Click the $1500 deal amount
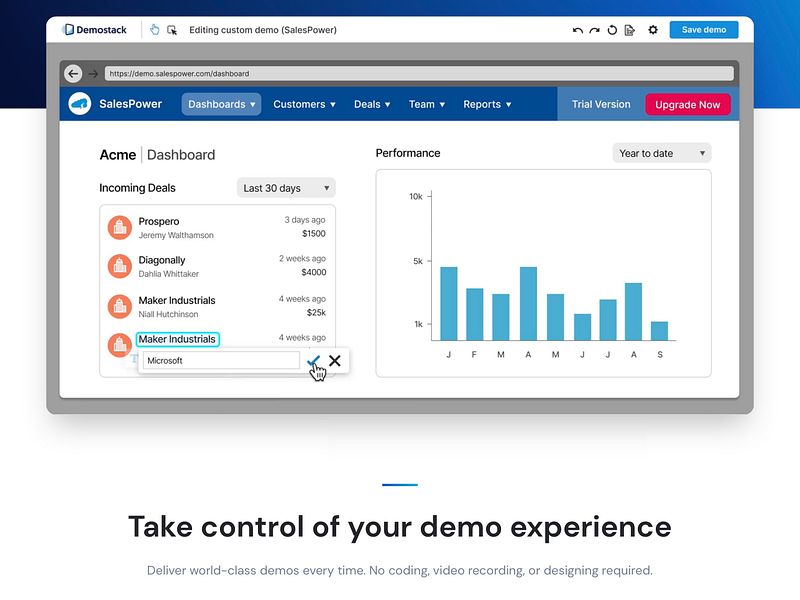The image size is (800, 600). point(314,234)
